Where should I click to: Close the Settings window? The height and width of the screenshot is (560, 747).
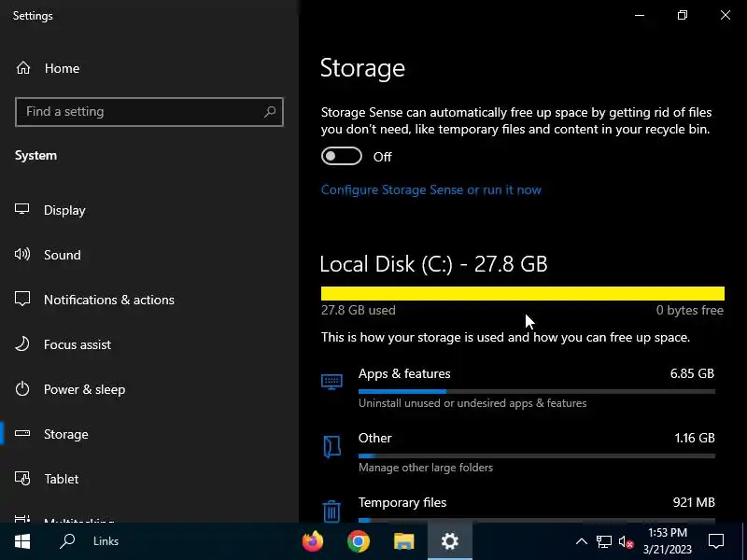(x=726, y=15)
